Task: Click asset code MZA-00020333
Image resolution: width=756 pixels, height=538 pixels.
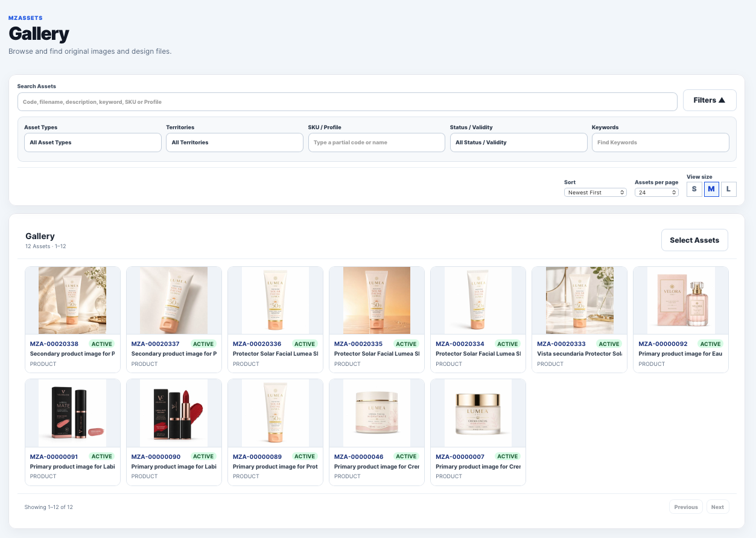Action: 561,344
